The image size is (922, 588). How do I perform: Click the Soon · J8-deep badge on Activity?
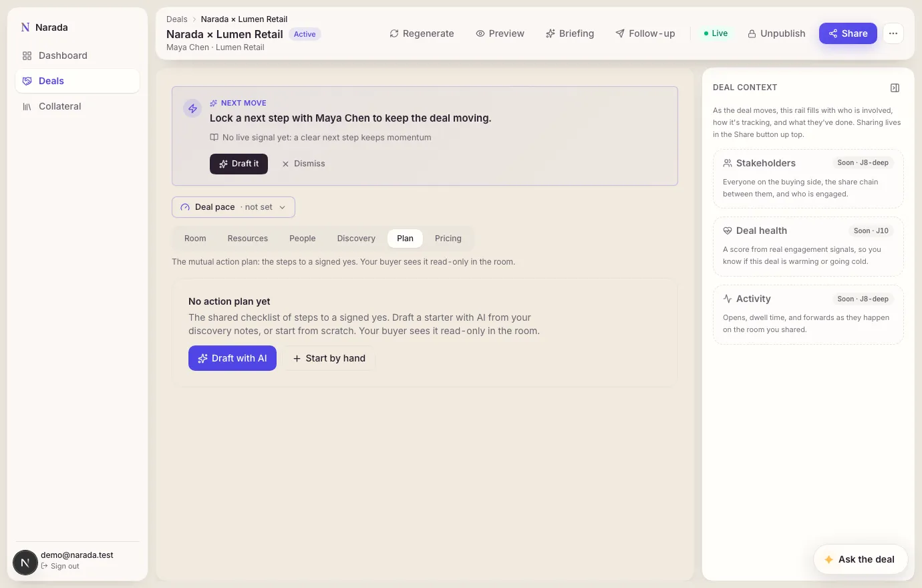tap(863, 299)
